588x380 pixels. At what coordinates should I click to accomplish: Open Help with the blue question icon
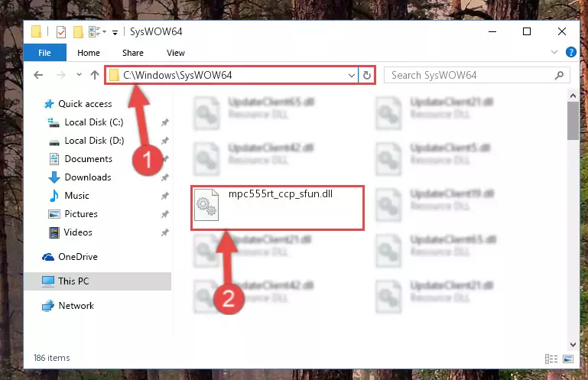pyautogui.click(x=570, y=52)
